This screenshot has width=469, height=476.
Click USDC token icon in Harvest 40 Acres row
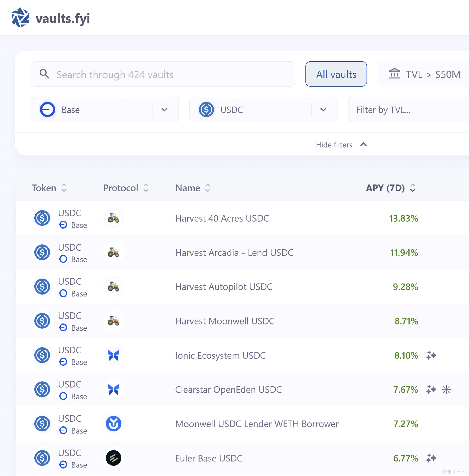[x=42, y=218]
